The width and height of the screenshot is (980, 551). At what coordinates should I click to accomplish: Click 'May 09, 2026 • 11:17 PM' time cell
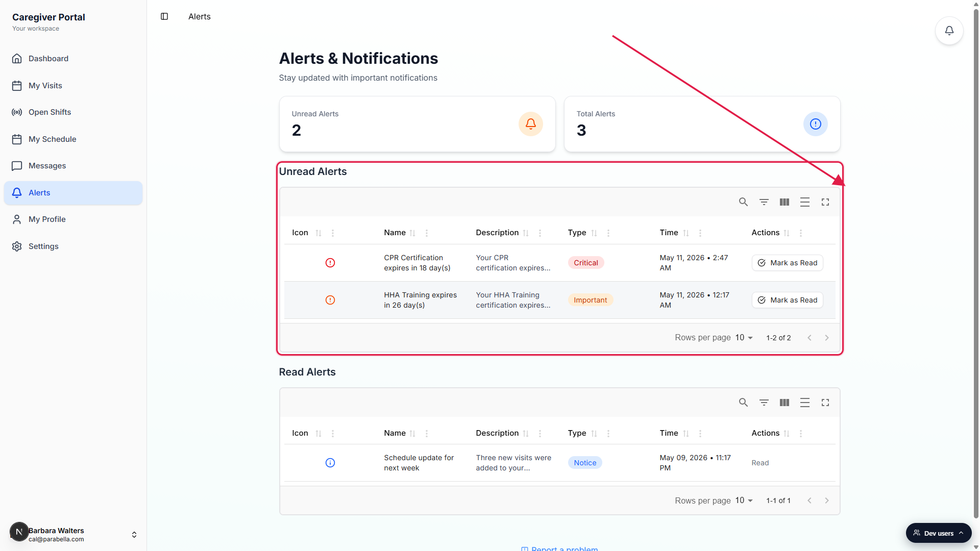click(x=695, y=463)
